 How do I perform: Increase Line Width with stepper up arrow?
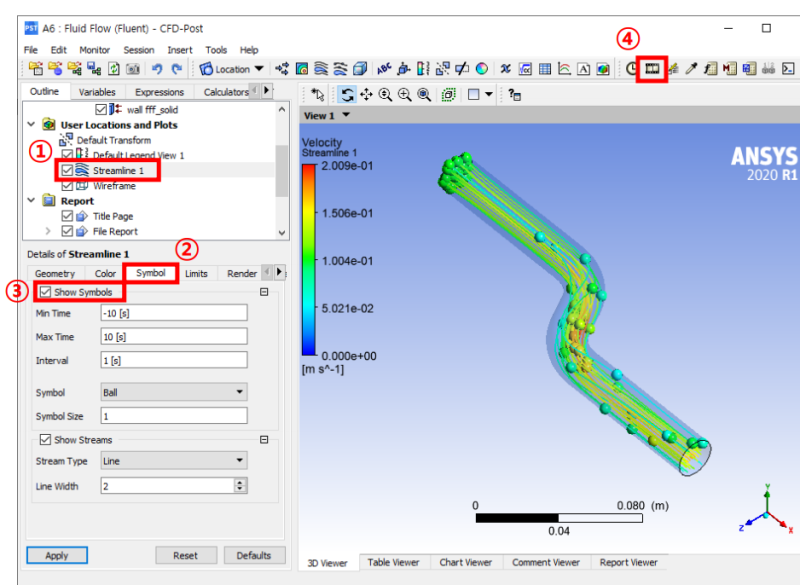240,482
